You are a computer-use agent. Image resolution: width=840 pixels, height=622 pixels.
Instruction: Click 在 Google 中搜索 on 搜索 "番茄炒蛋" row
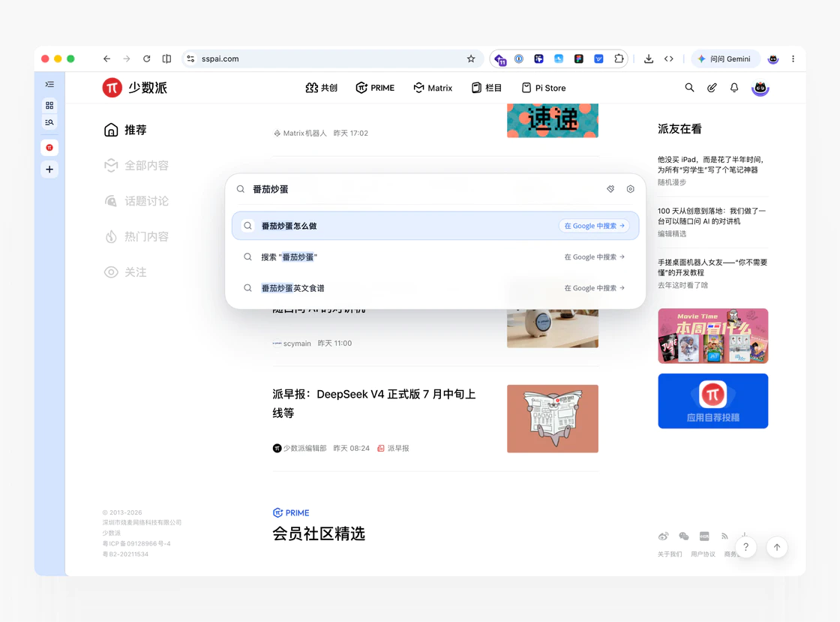pos(594,257)
